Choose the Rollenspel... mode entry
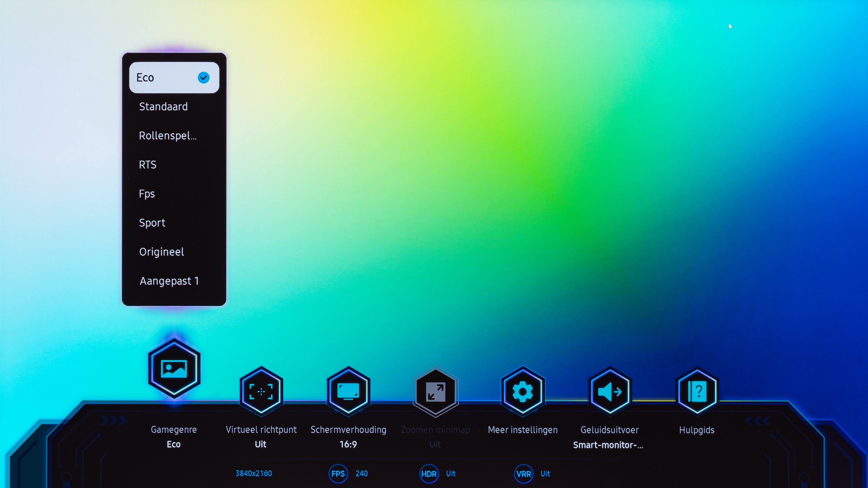 pos(168,136)
